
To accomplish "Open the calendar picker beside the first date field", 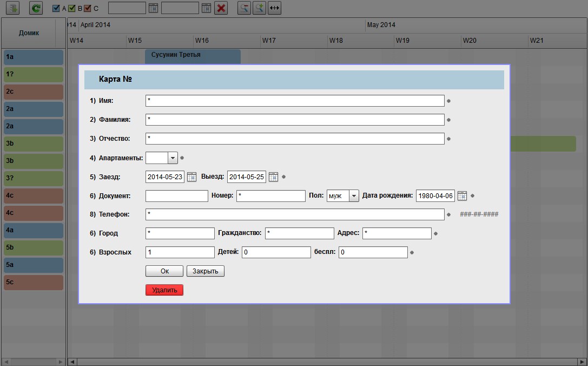I will [x=153, y=8].
